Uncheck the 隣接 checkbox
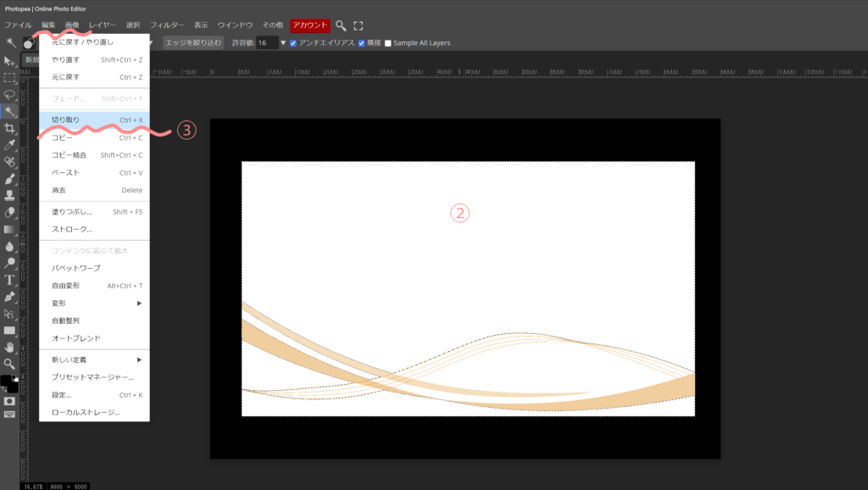Image resolution: width=868 pixels, height=490 pixels. tap(362, 42)
